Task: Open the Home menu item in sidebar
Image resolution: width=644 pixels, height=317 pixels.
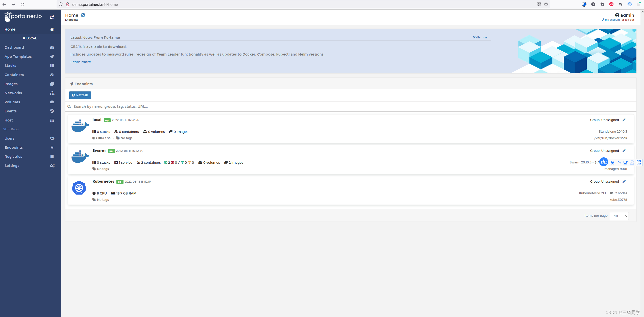Action: (31, 29)
